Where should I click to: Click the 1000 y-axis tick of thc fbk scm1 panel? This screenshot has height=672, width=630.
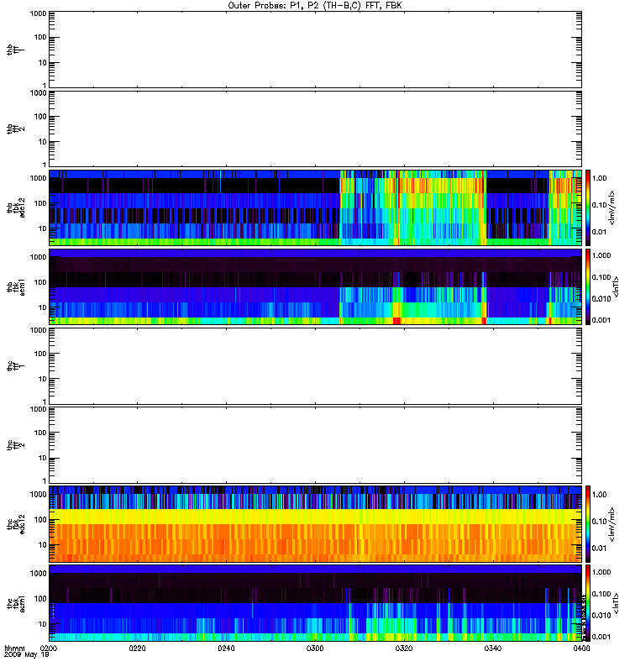pyautogui.click(x=38, y=574)
